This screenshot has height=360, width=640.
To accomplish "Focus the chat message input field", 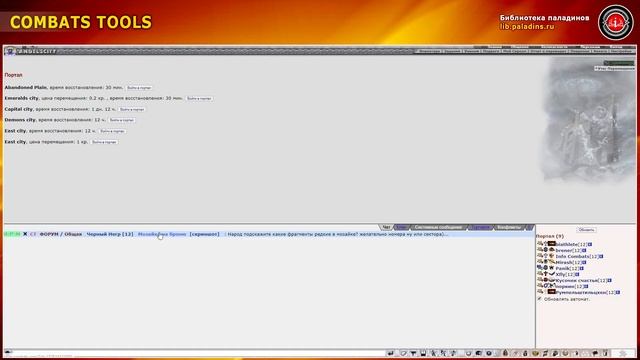I will point(198,352).
